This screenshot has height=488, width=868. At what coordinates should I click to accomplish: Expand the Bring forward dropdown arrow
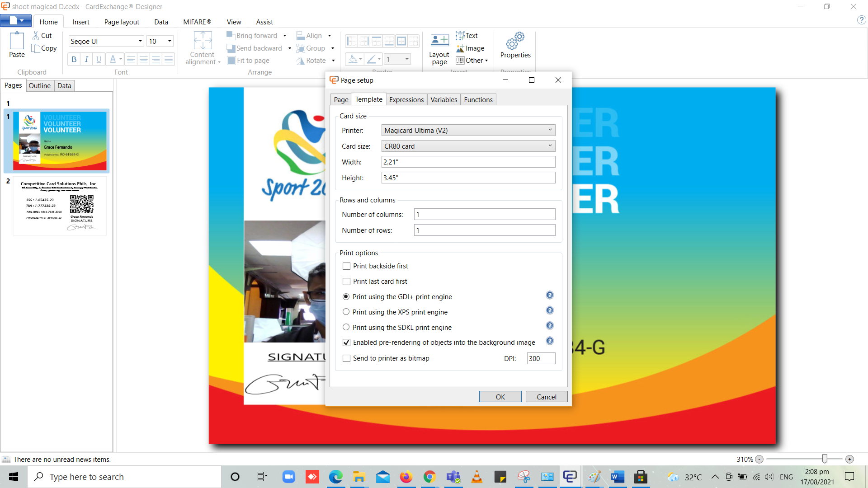(285, 36)
